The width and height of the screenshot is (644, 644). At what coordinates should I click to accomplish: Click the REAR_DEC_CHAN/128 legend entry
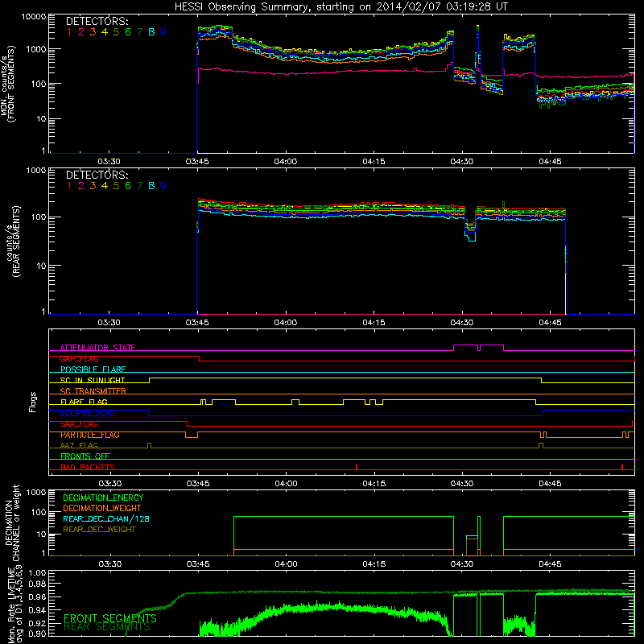[x=106, y=518]
